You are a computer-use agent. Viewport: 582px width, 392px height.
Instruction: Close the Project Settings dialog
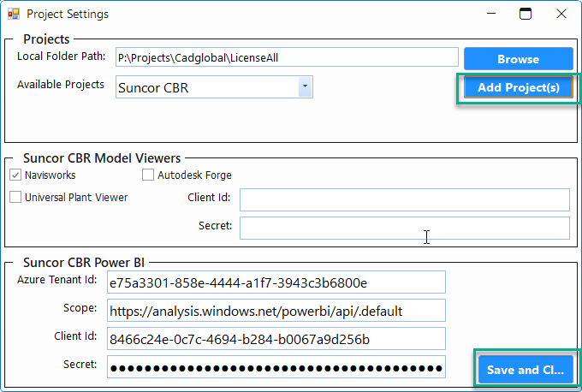tap(561, 14)
